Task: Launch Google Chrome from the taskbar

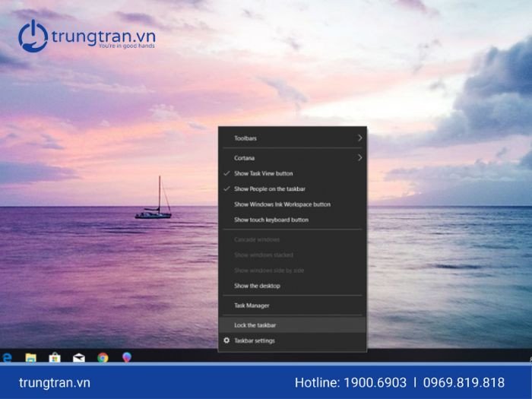Action: coord(103,358)
